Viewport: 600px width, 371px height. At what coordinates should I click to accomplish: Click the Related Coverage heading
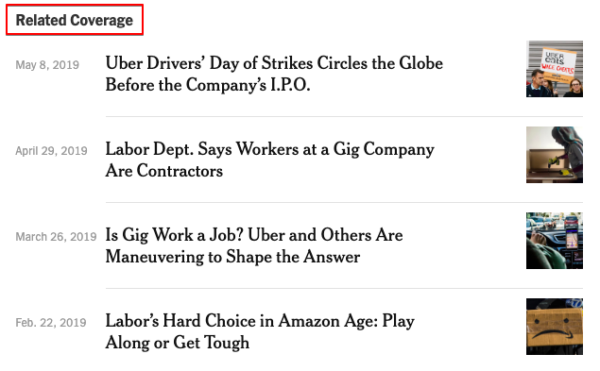click(x=74, y=20)
